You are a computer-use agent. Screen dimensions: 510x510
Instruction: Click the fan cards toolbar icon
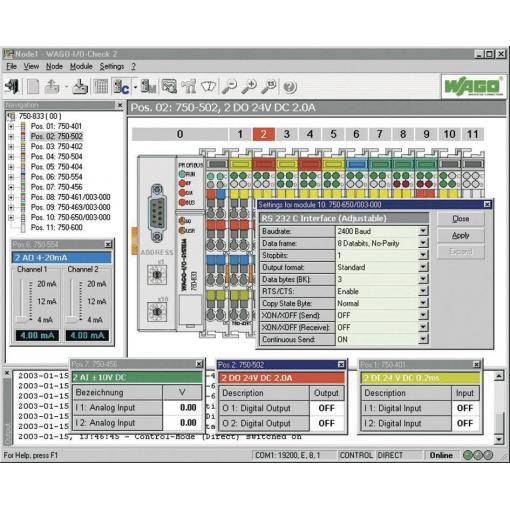coord(209,87)
